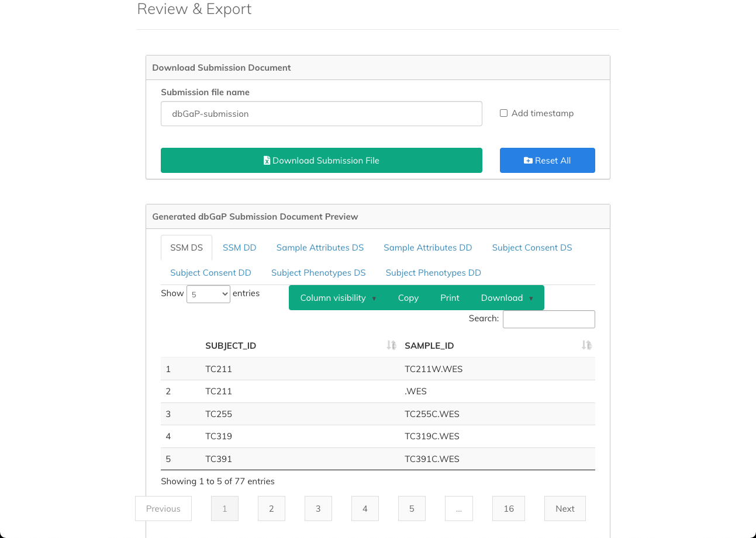Click the Download Submission Document panel header
Image resolution: width=756 pixels, height=538 pixels.
pyautogui.click(x=378, y=68)
